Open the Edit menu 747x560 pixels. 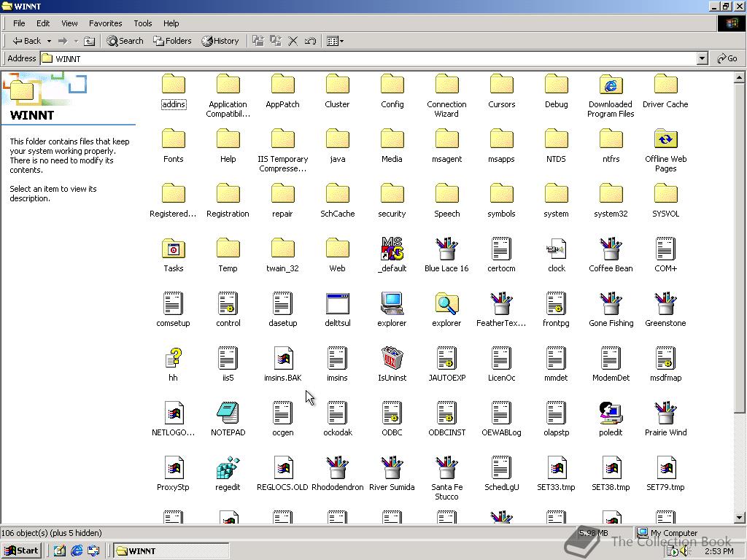coord(43,23)
